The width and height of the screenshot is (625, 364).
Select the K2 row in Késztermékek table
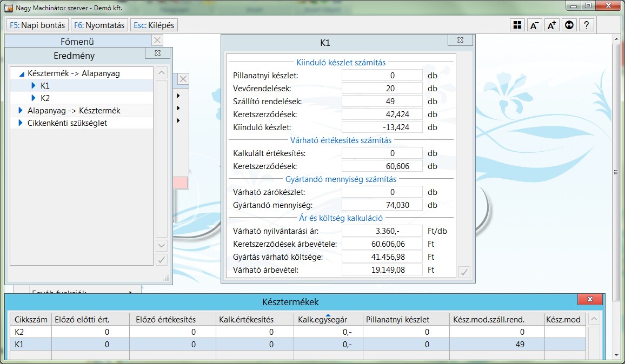click(30, 332)
